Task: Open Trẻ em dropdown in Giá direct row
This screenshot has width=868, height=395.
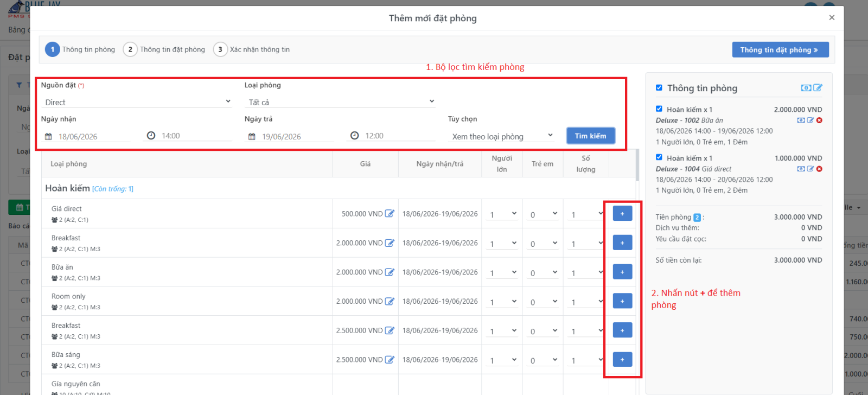Action: [542, 214]
